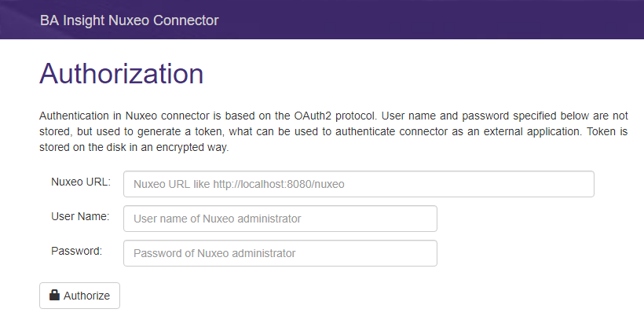Click the lock icon on Authorize button

(54, 296)
